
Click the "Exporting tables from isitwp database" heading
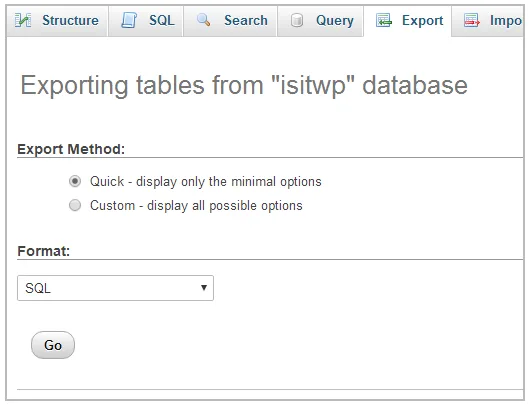(x=244, y=85)
